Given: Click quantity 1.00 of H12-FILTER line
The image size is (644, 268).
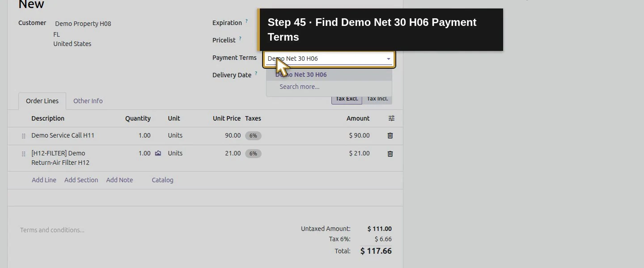Looking at the screenshot, I should click(x=144, y=153).
